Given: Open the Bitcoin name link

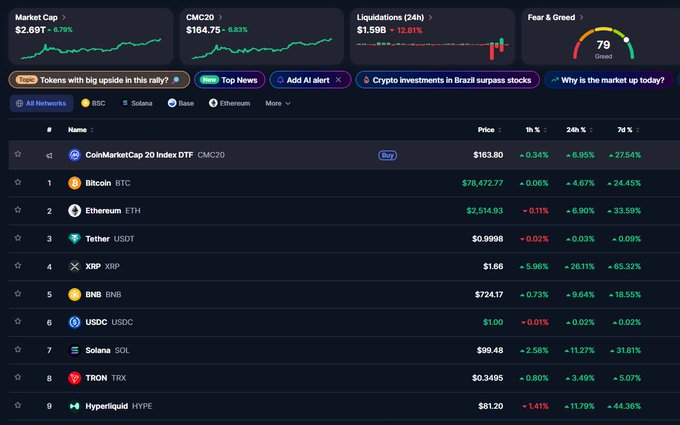Looking at the screenshot, I should click(x=98, y=183).
